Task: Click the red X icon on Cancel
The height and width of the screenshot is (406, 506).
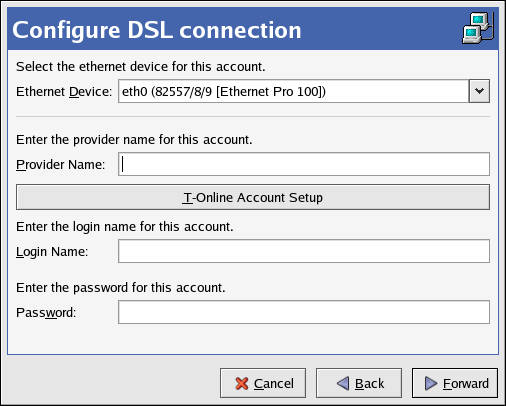Action: pos(242,383)
